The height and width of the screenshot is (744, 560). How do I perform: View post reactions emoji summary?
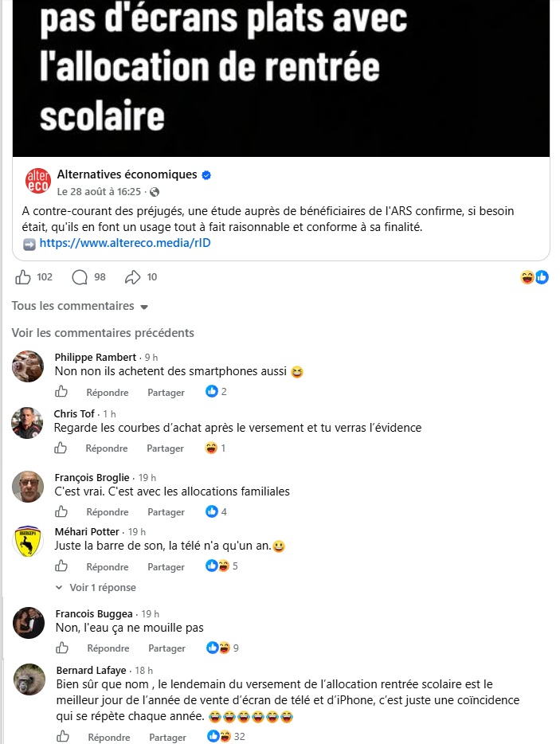535,277
